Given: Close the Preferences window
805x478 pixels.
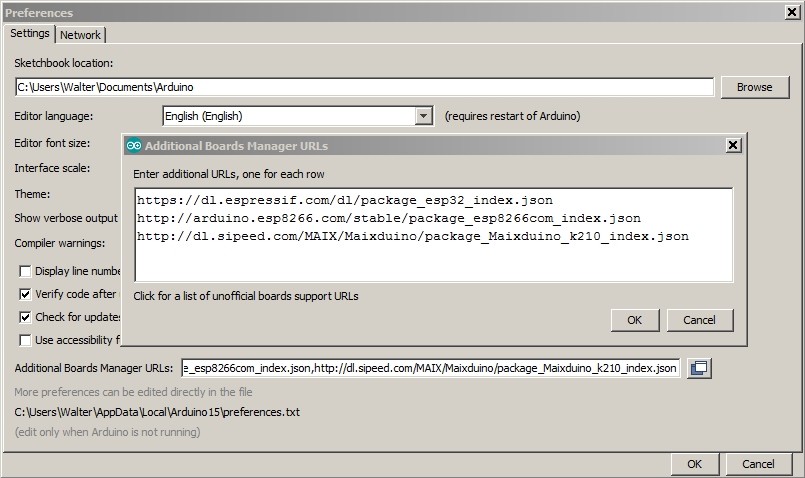Looking at the screenshot, I should pos(790,13).
